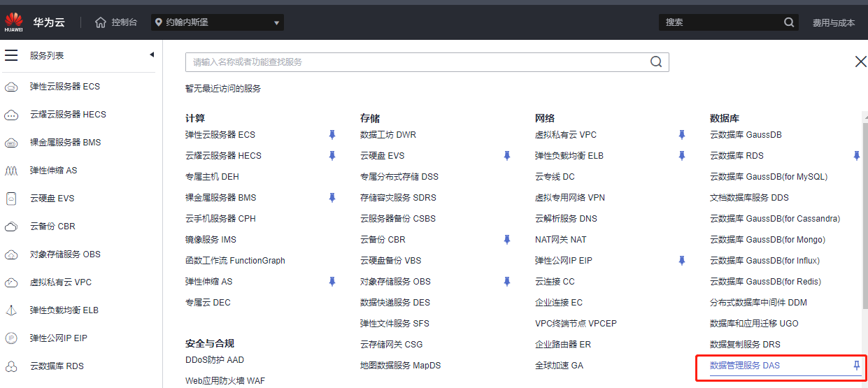
Task: Open 数据工坊 DWR link
Action: [388, 135]
